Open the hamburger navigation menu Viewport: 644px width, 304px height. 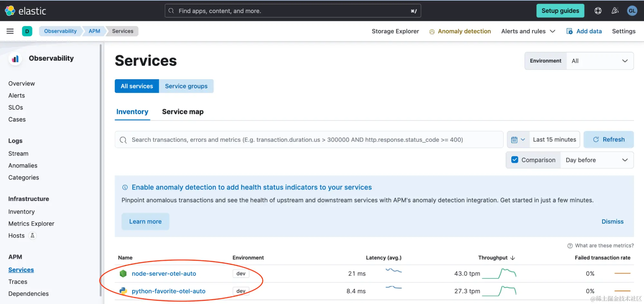point(10,31)
